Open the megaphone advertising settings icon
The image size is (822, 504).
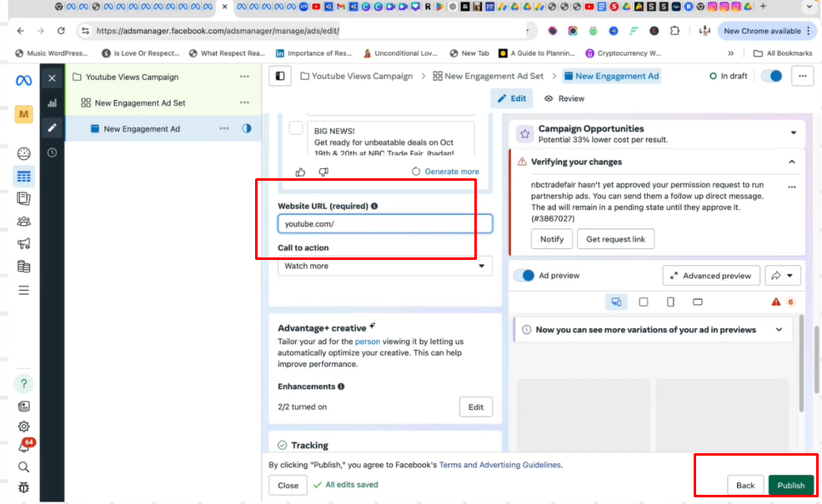point(23,243)
